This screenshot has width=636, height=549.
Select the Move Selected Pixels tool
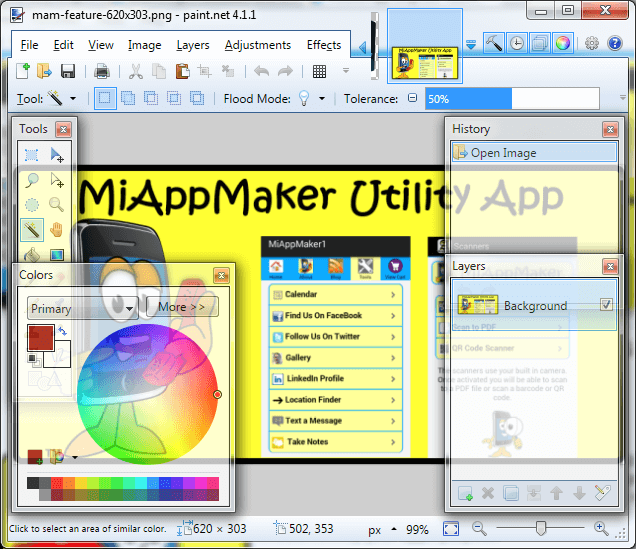point(57,155)
